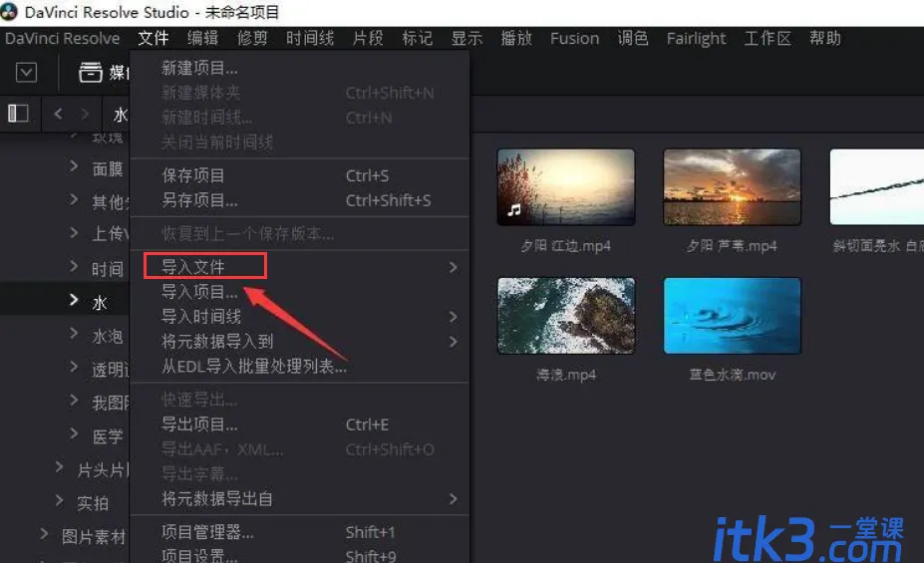Go forward with the right arrow navigation icon

click(x=85, y=113)
